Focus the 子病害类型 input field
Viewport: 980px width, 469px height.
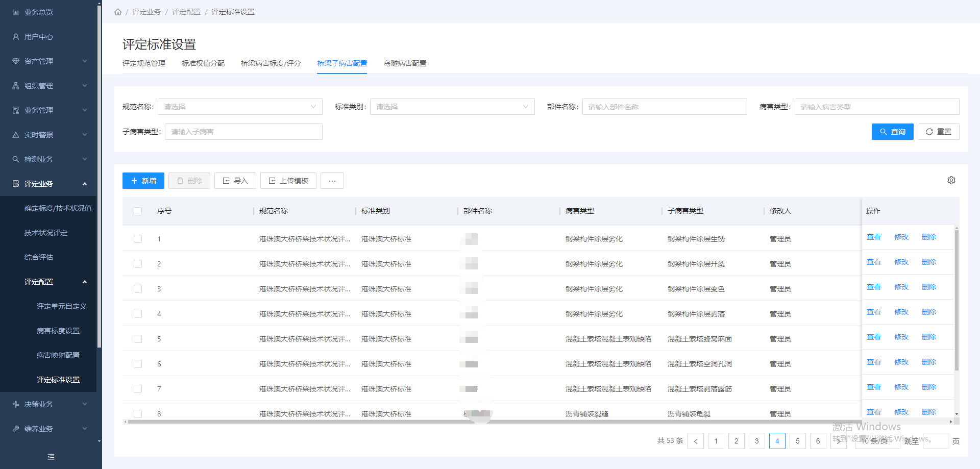pos(243,132)
